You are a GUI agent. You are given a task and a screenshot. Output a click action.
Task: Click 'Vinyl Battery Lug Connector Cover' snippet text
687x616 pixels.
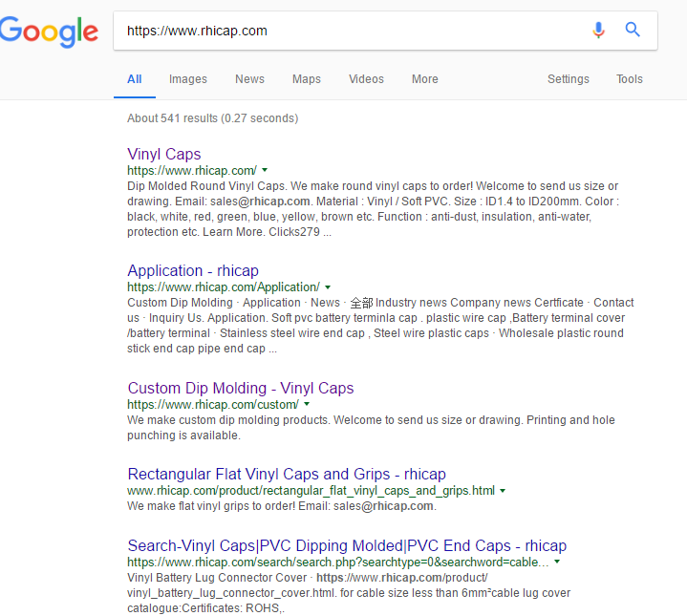point(349,593)
